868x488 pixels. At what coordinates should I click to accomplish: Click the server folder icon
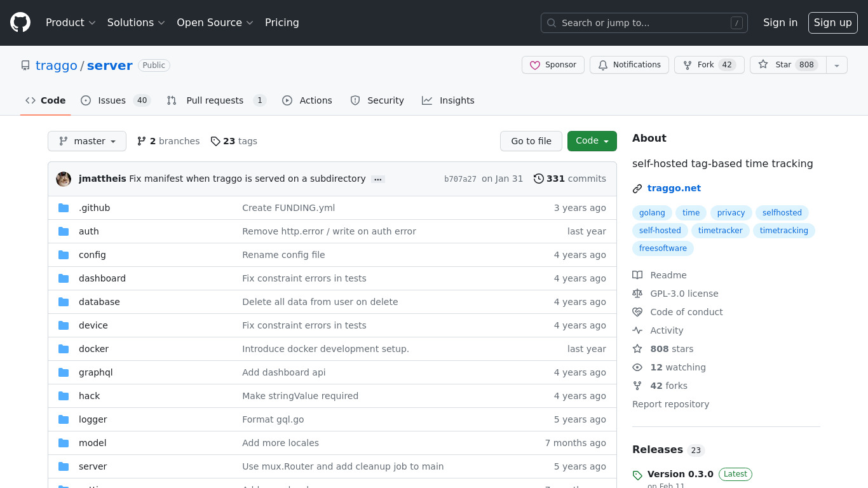[x=64, y=466]
